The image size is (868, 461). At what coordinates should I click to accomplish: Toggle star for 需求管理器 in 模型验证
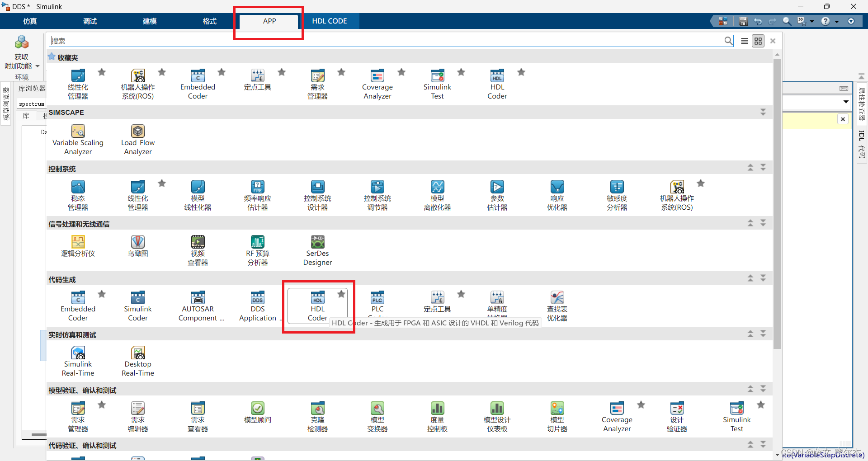(102, 405)
